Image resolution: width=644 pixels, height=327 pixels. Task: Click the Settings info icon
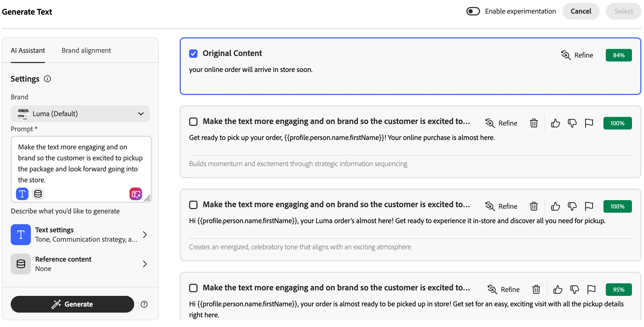pos(47,79)
